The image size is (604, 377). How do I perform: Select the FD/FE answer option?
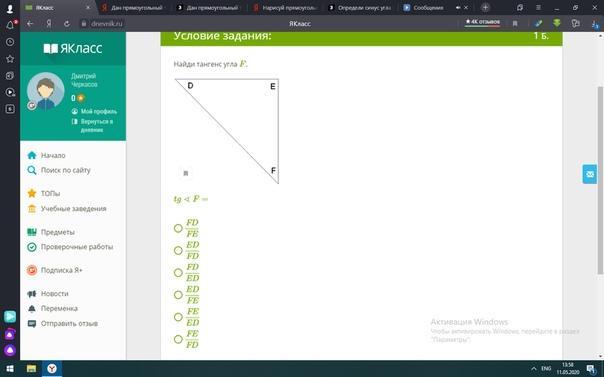(178, 228)
